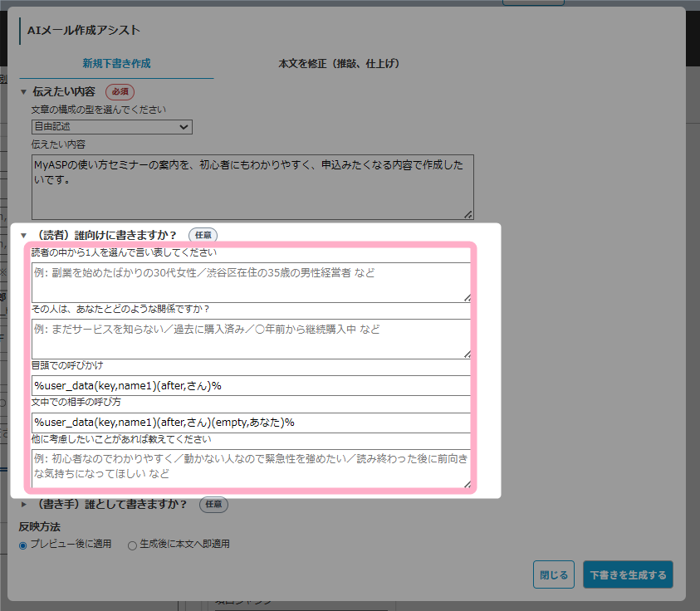Screen dimensions: 700x611
Task: Click the 任意 badge beside the 読者 heading
Action: [x=203, y=236]
